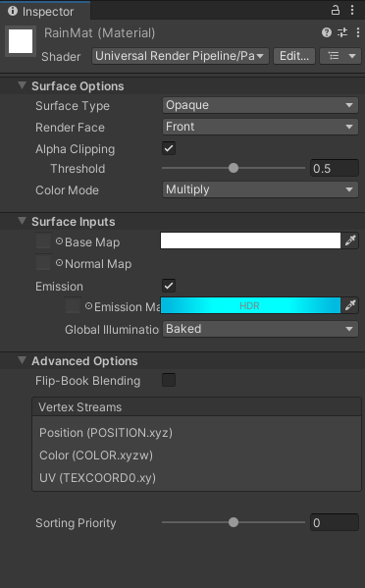Click the Emission label
This screenshot has height=588, width=365.
59,286
